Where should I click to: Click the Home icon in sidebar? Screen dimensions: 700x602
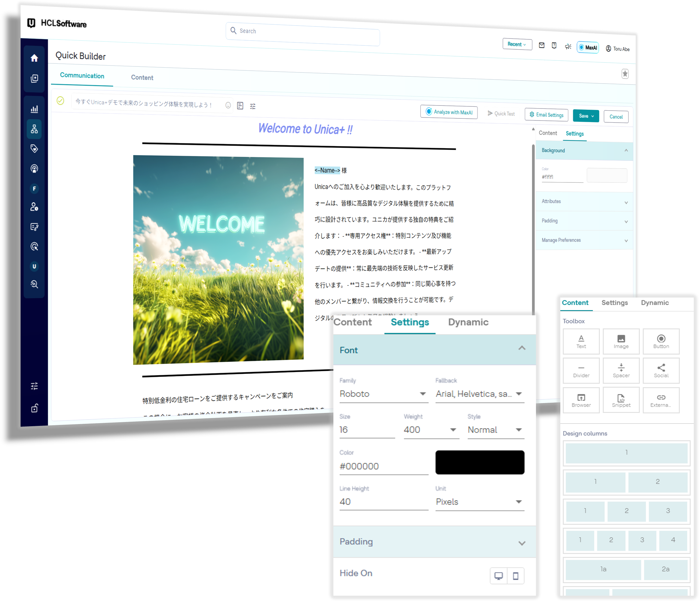point(34,58)
